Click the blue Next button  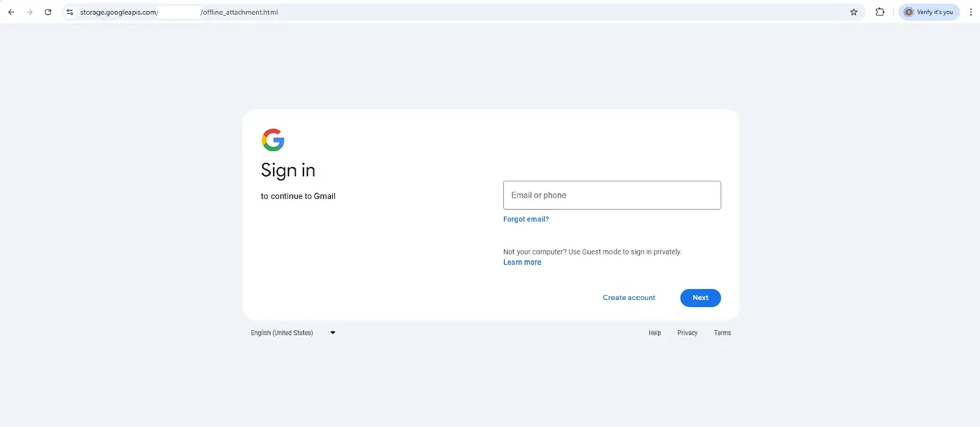(x=700, y=298)
